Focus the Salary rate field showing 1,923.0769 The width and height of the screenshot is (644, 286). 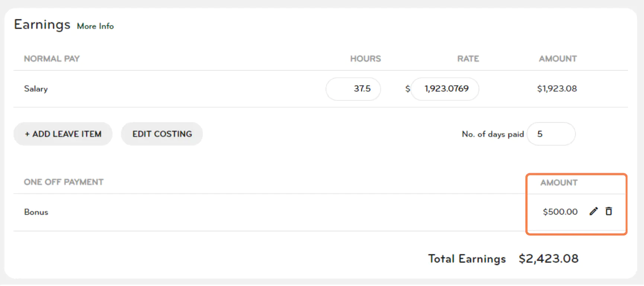(x=445, y=89)
